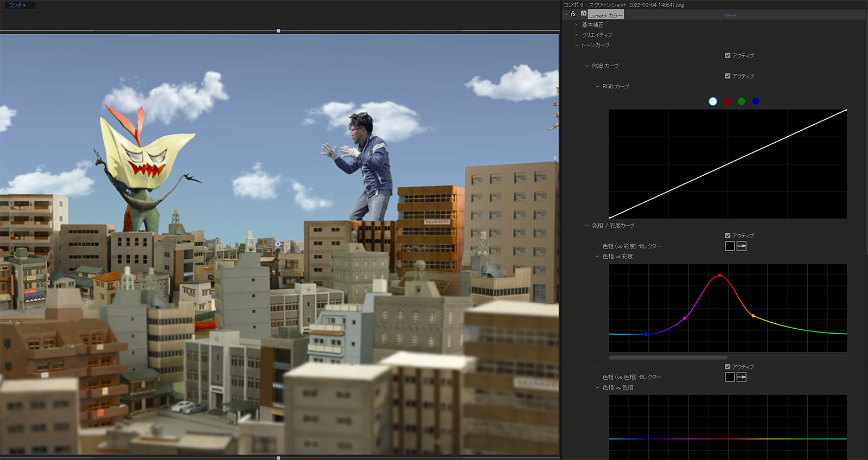This screenshot has width=868, height=460.
Task: Pick the 色相 (vs 彩度) セレクター eyedropper
Action: 742,246
